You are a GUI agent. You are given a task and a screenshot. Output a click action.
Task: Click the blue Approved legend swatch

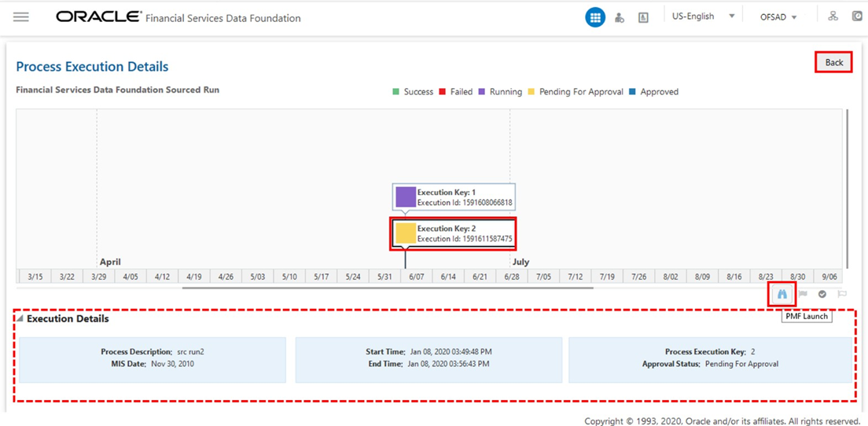point(633,92)
